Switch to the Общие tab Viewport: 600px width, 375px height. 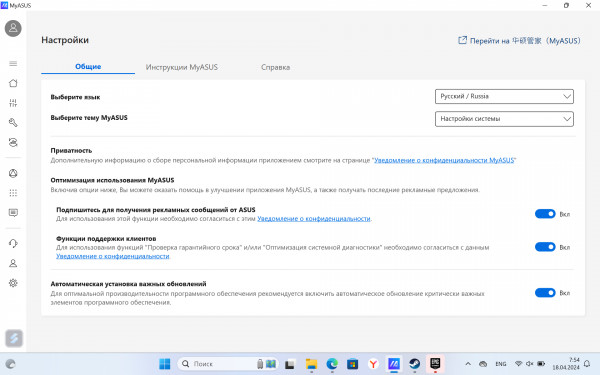pyautogui.click(x=88, y=67)
